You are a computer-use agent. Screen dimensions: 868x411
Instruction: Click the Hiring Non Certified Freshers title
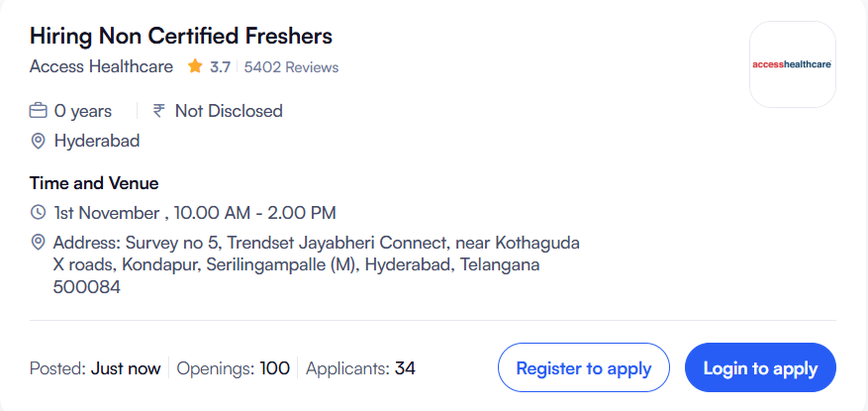click(x=181, y=37)
